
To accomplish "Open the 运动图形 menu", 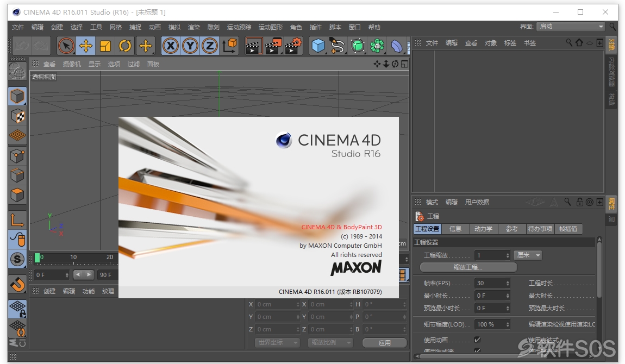I will click(x=270, y=27).
